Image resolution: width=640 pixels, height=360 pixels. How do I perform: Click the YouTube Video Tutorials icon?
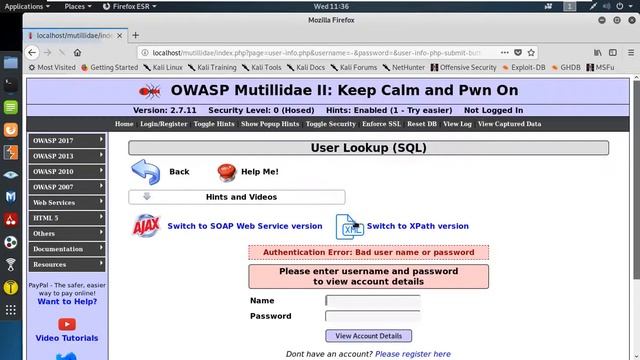pyautogui.click(x=67, y=324)
